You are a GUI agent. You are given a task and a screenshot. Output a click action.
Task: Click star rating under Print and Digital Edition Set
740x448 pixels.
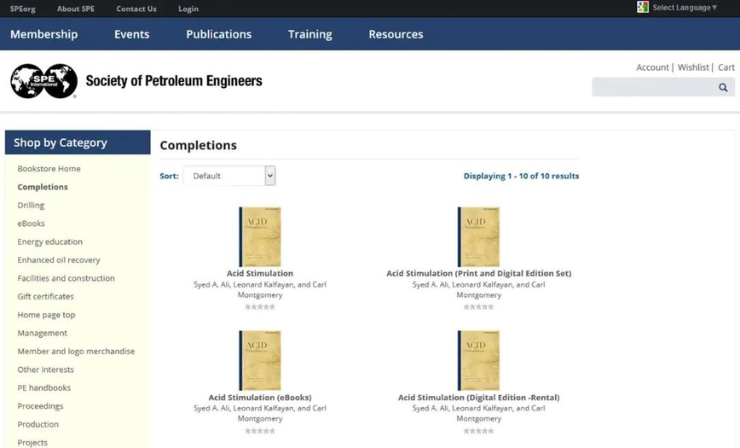[479, 307]
